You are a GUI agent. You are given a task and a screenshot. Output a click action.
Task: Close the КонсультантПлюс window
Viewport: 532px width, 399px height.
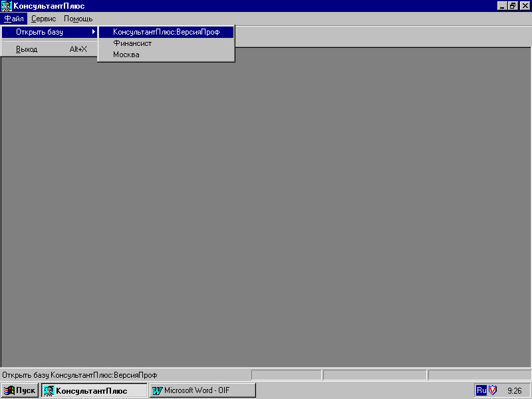tap(525, 6)
